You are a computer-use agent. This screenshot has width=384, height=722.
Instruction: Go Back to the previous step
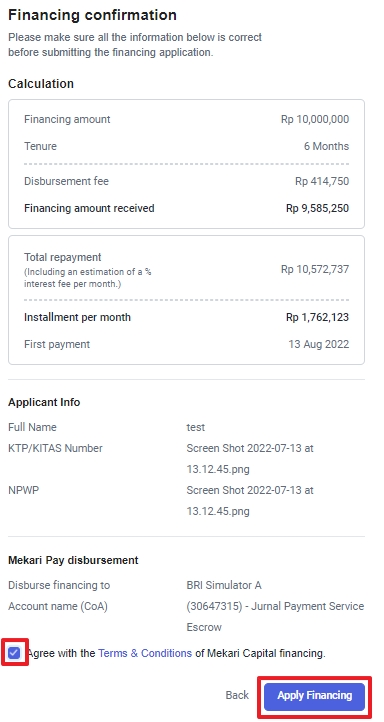point(237,695)
